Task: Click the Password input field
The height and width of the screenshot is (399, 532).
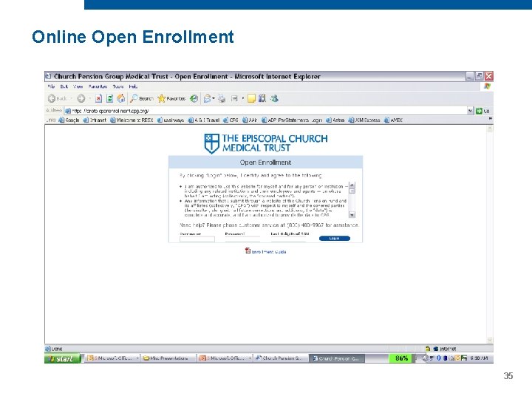Action: [x=242, y=239]
